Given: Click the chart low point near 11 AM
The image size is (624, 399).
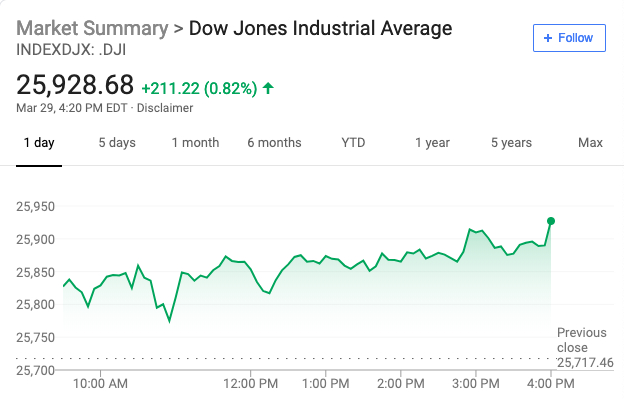Looking at the screenshot, I should [x=170, y=321].
